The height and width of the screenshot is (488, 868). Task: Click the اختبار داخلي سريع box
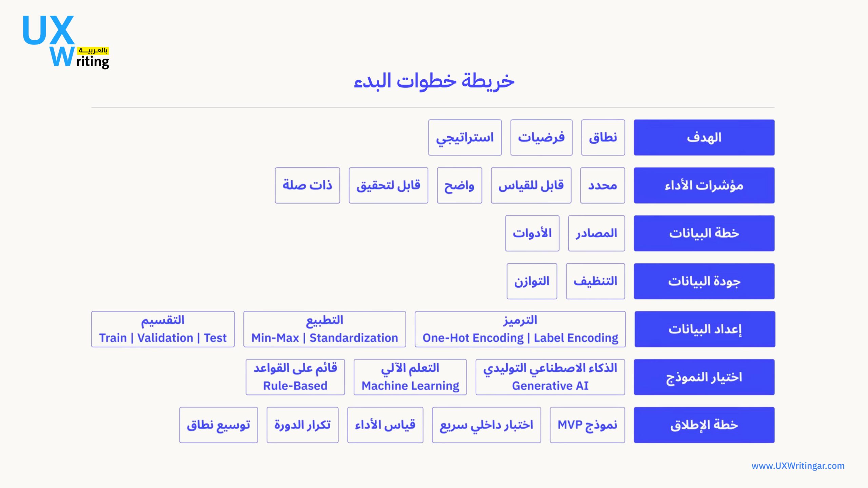point(486,425)
